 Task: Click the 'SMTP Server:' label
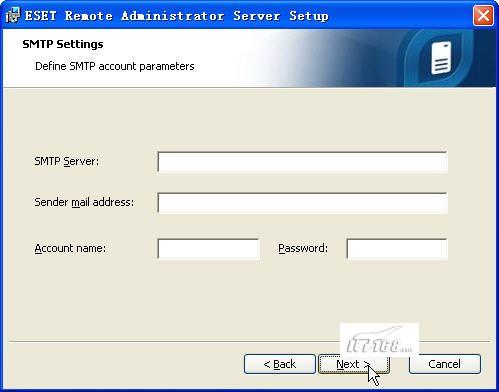click(x=67, y=161)
